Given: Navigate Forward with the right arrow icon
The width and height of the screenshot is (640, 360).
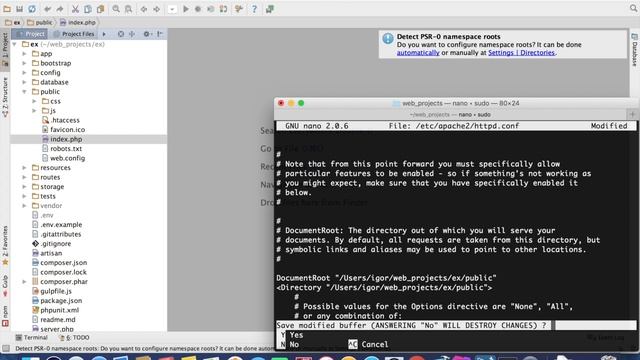Looking at the screenshot, I should (x=156, y=9).
